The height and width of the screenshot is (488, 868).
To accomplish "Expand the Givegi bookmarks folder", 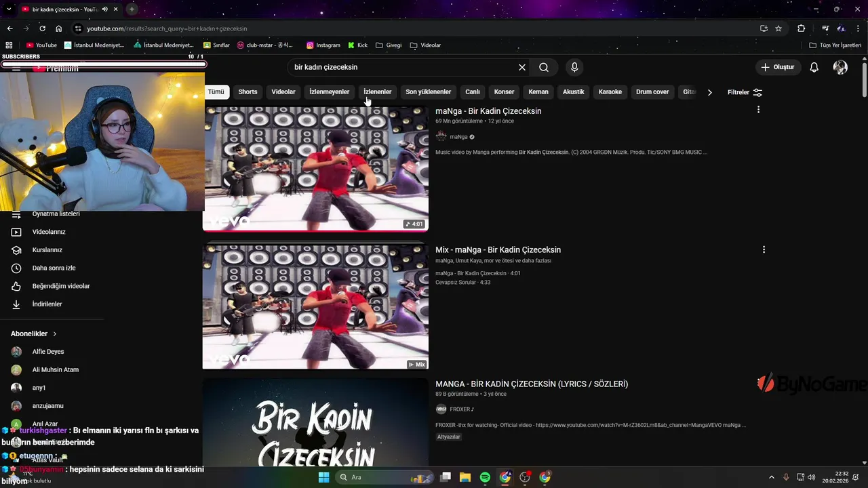I will pos(389,45).
